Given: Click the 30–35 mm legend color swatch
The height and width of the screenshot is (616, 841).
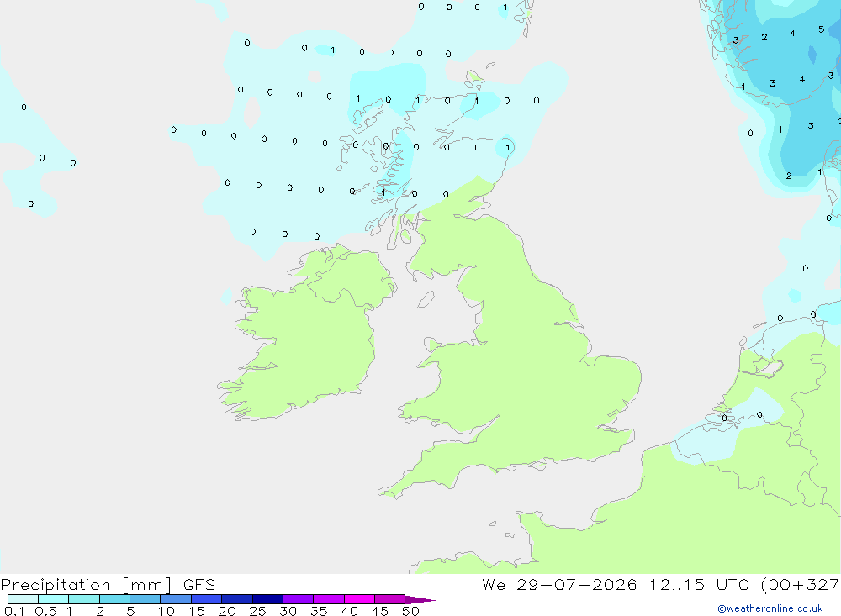Looking at the screenshot, I should pos(299,599).
